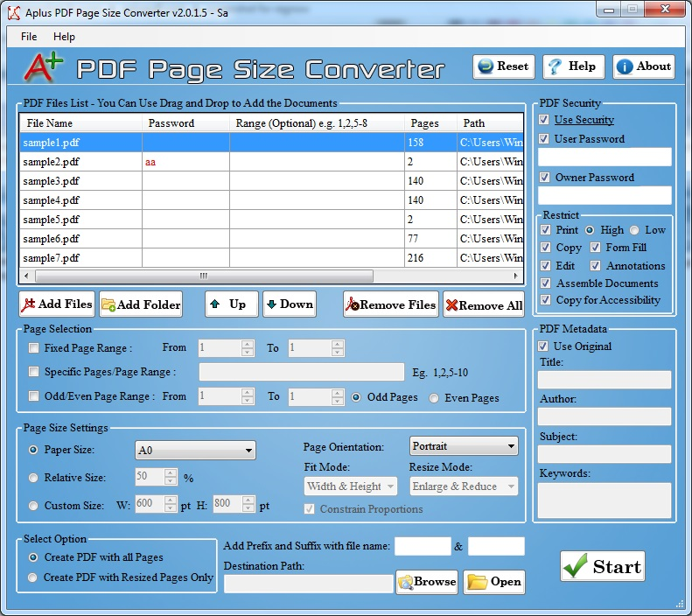Toggle Use Security checkbox
The image size is (692, 616).
point(544,120)
